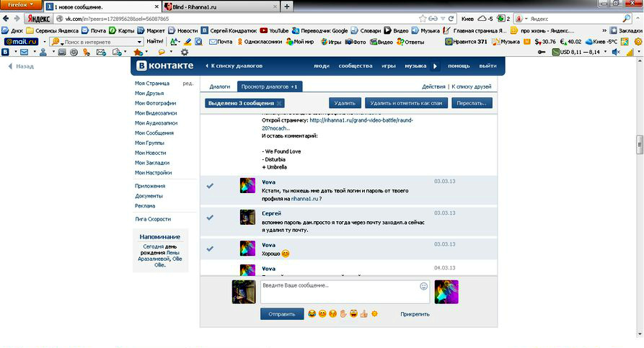Open dropdown arrow next to VK toolbar icon
644x348 pixels.
coord(16,52)
